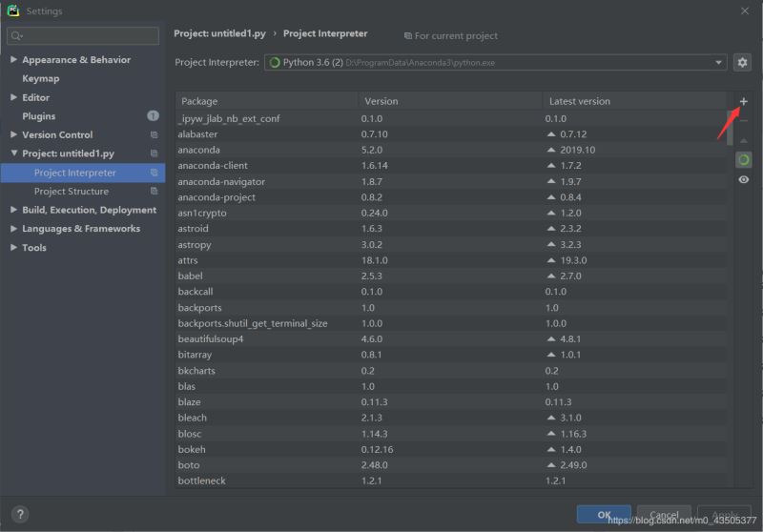Select the anaconda-navigator package row
Viewport: 763px width, 532px height.
451,181
